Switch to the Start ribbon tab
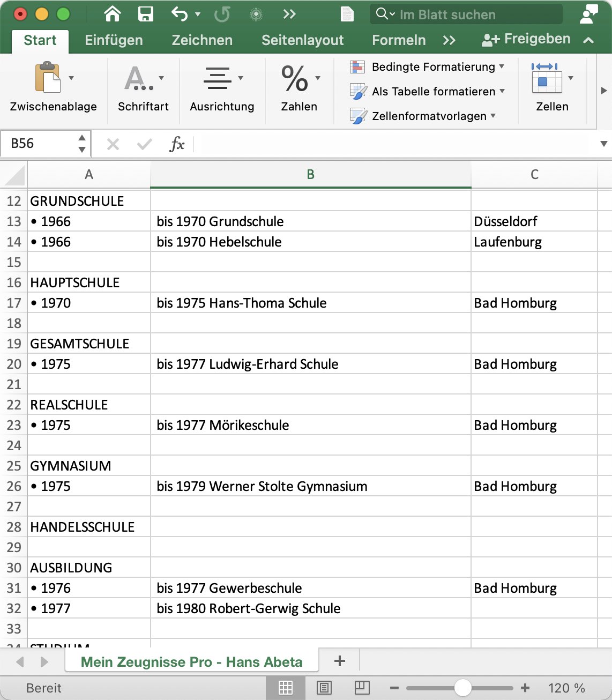Screen dimensions: 612x700 pos(40,40)
